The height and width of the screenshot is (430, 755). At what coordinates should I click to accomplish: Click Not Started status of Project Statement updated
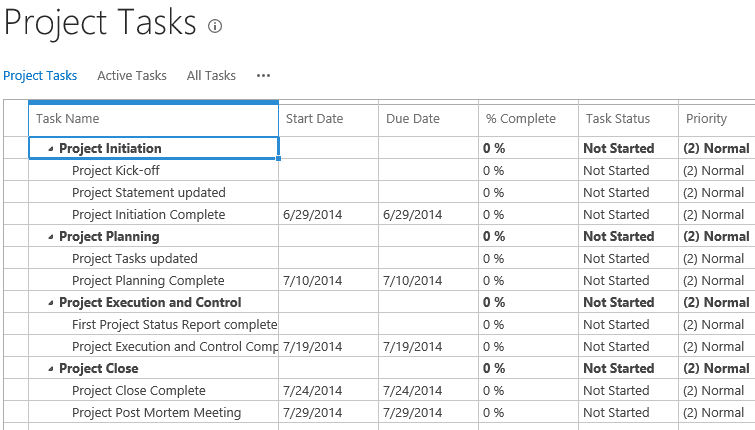[x=628, y=193]
